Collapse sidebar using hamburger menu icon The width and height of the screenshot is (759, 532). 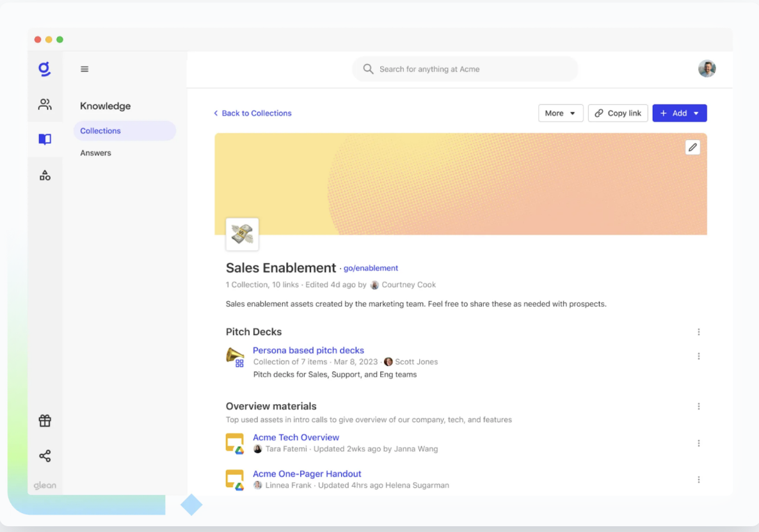coord(84,69)
